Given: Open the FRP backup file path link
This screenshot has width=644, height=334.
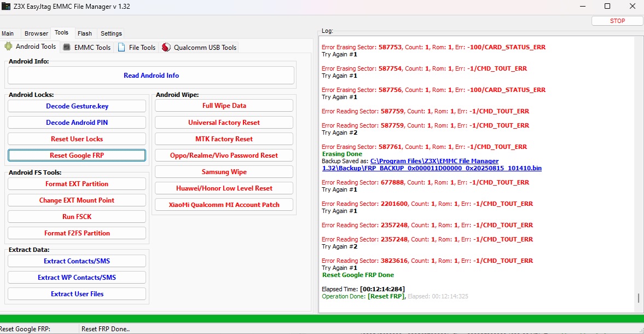Looking at the screenshot, I should 432,165.
